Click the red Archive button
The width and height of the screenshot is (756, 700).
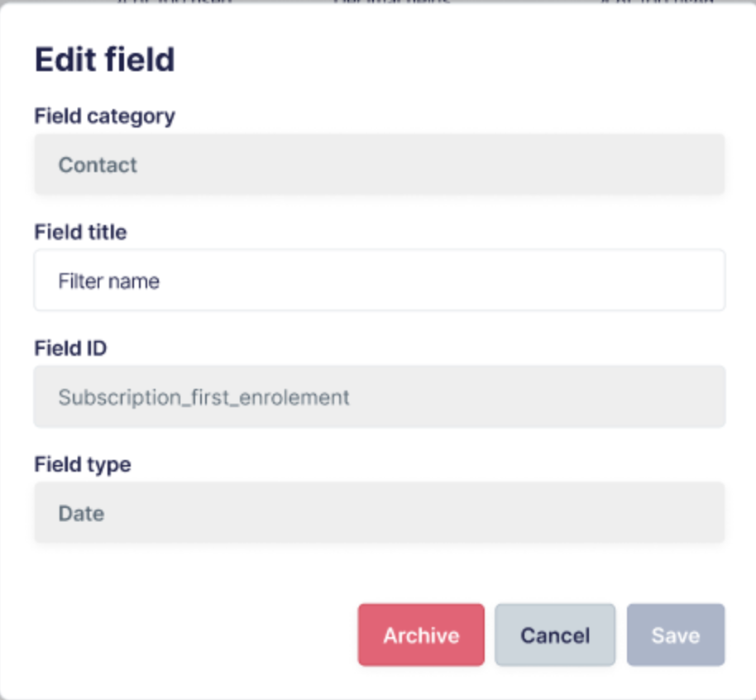coord(421,635)
